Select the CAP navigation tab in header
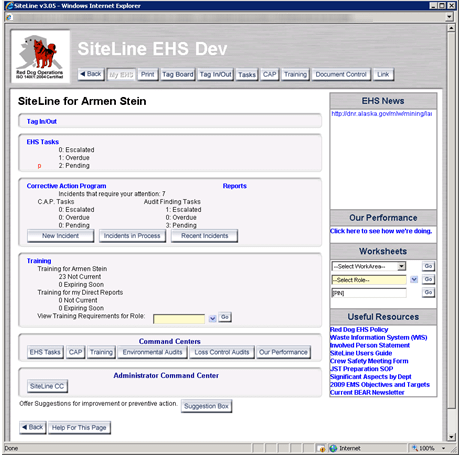 [x=269, y=74]
